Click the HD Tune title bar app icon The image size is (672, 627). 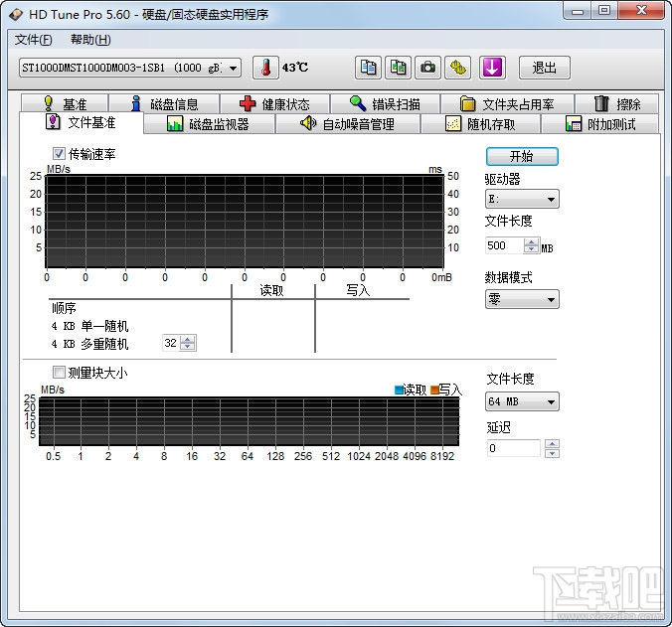(16, 15)
